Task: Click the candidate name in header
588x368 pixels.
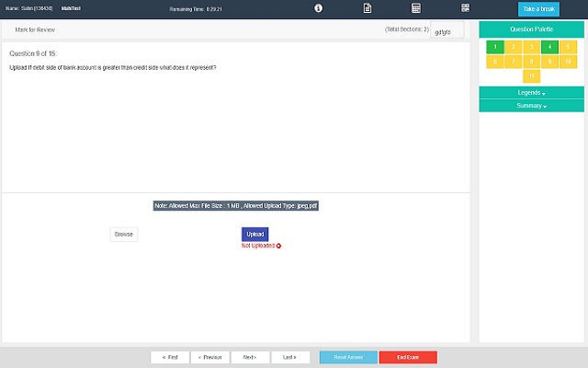Action: pos(28,8)
